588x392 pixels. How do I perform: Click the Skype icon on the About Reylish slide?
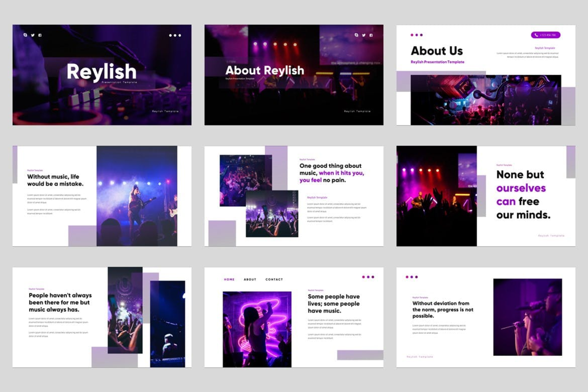tap(356, 35)
